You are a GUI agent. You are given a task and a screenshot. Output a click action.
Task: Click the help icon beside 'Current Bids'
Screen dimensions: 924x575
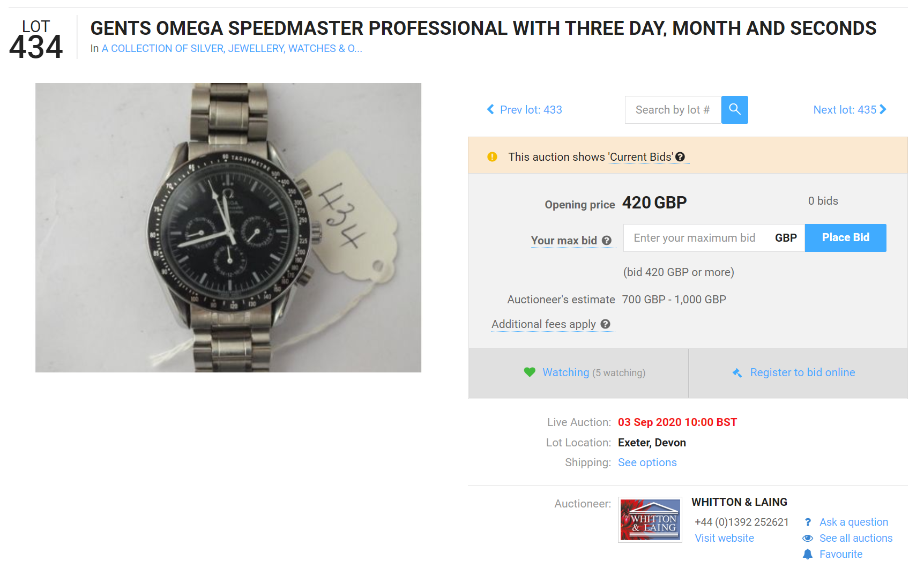pos(680,157)
